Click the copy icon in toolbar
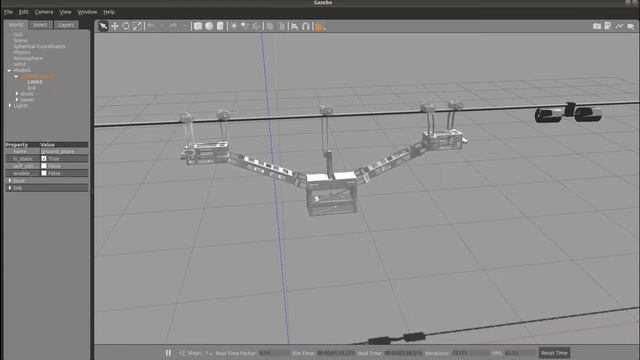Screen dimensions: 640x360 click(270, 26)
